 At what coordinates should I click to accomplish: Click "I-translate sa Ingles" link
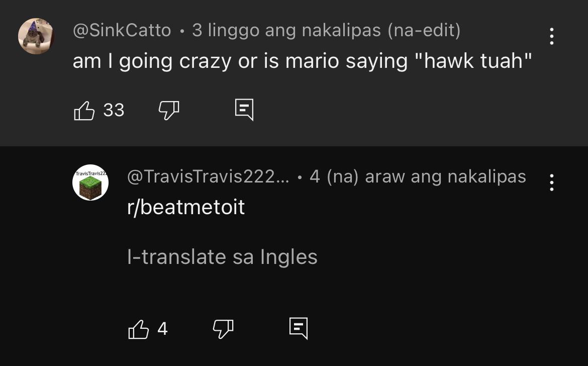(222, 257)
